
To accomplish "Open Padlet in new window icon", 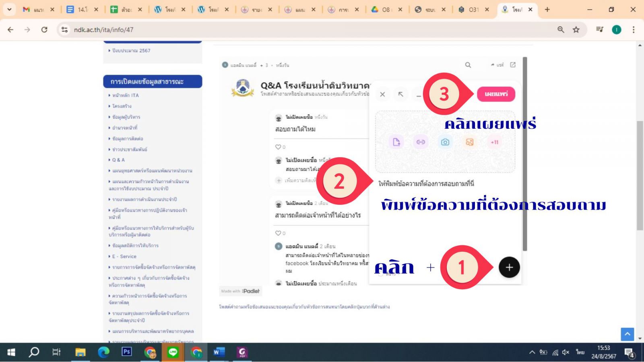I will [x=513, y=65].
